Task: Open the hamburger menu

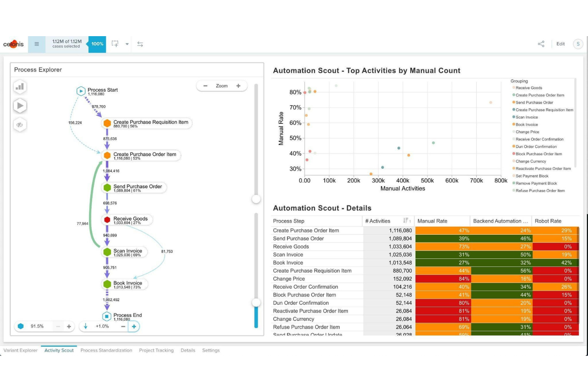Action: point(37,44)
